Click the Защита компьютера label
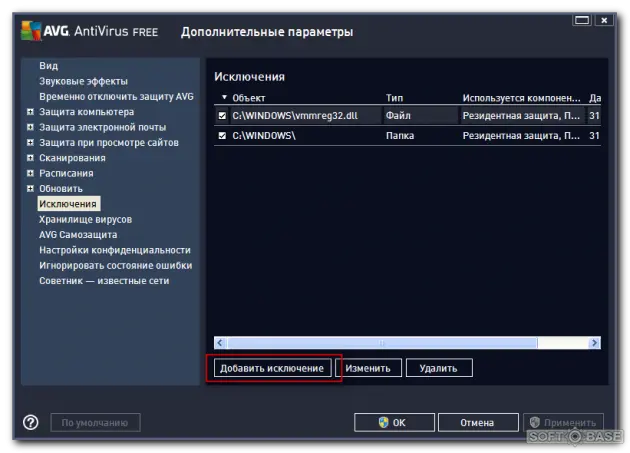Viewport: 630px width, 453px height. pyautogui.click(x=86, y=112)
